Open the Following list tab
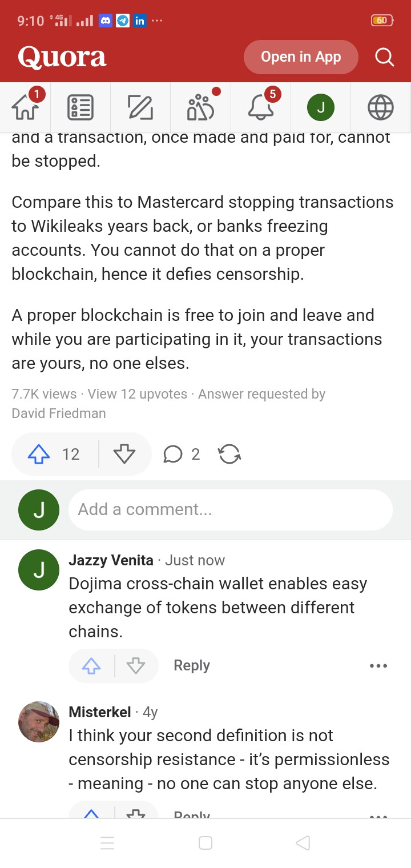This screenshot has height=868, width=411. click(x=80, y=107)
